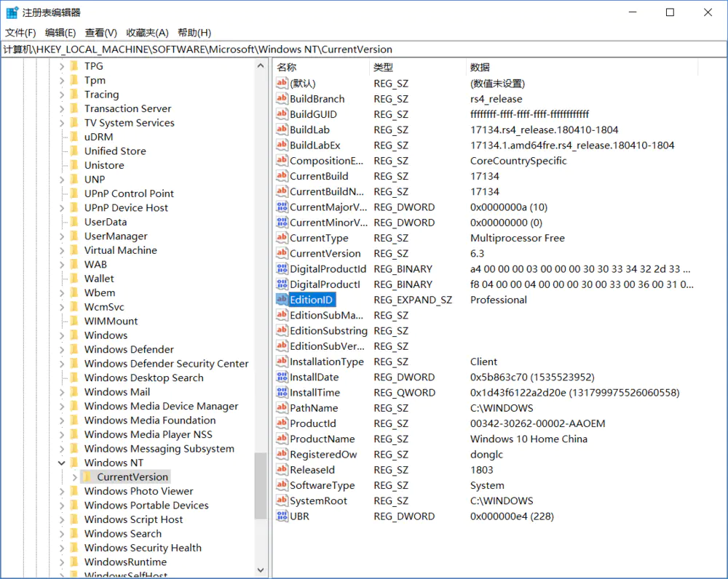728x579 pixels.
Task: Click the REG_QWORD type cell
Action: coord(404,393)
